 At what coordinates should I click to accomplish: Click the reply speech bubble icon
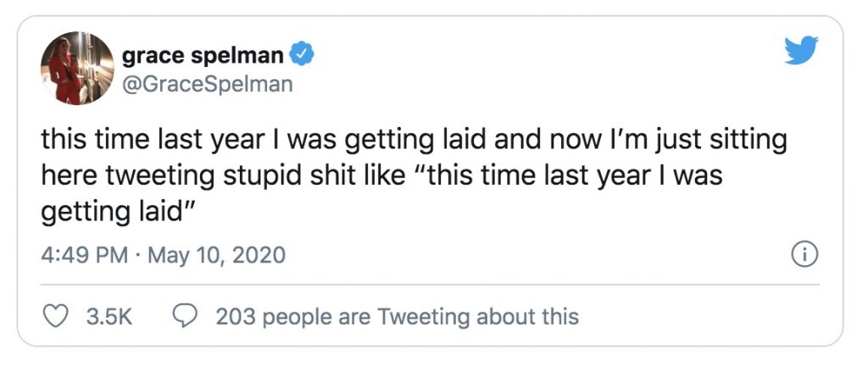coord(184,317)
